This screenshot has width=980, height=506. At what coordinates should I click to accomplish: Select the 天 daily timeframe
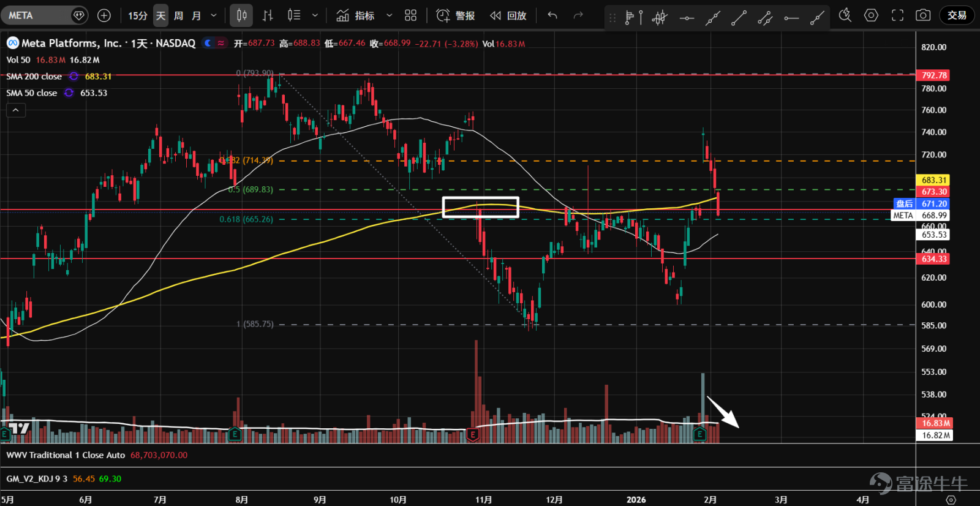point(160,15)
